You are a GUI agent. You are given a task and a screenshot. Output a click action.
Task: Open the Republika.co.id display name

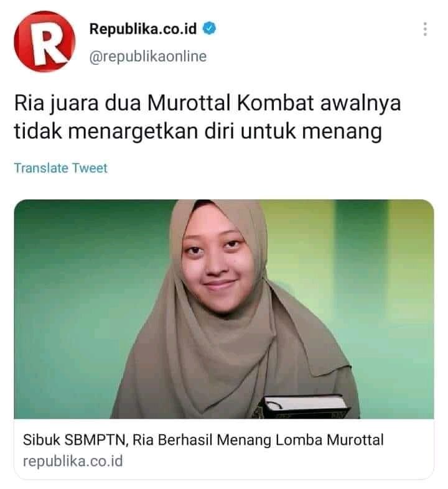click(143, 29)
